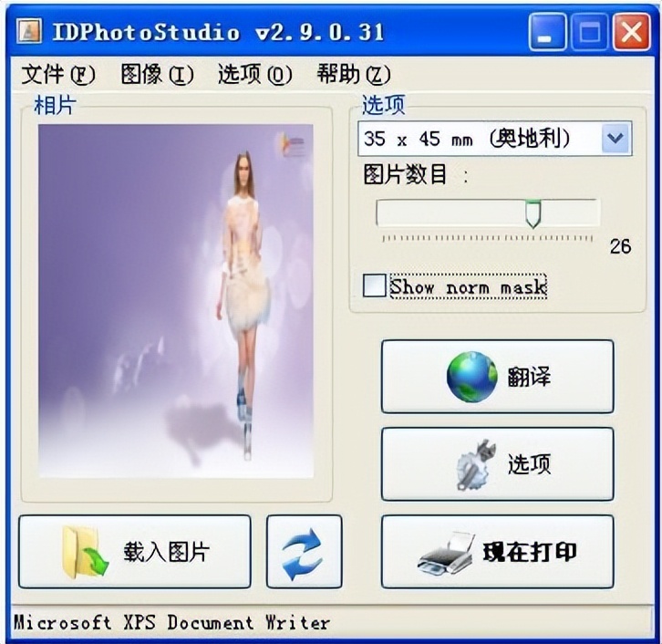Click the 翻译 globe button
This screenshot has width=662, height=644.
coord(497,377)
